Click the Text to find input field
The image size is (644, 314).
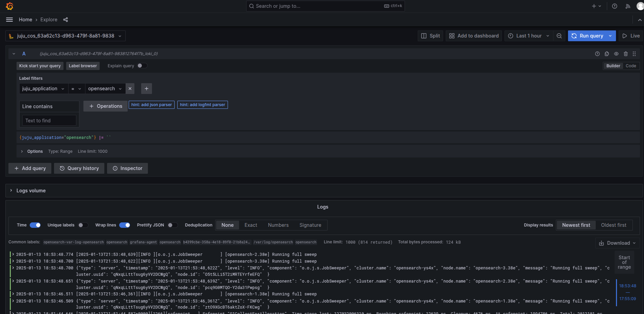(49, 121)
